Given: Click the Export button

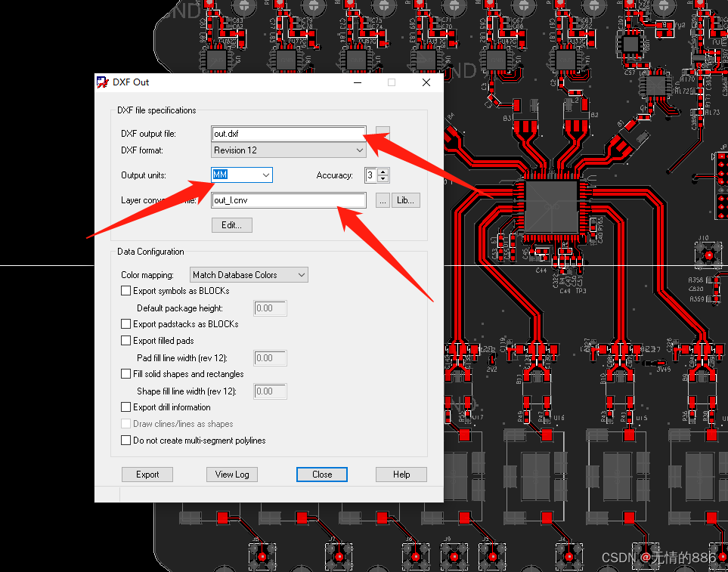Looking at the screenshot, I should tap(147, 475).
